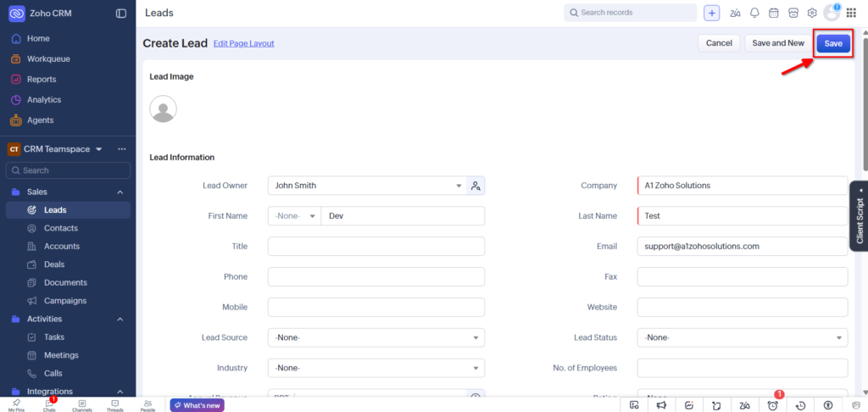This screenshot has height=412, width=868.
Task: Click the Lead Image avatar placeholder
Action: tap(164, 109)
